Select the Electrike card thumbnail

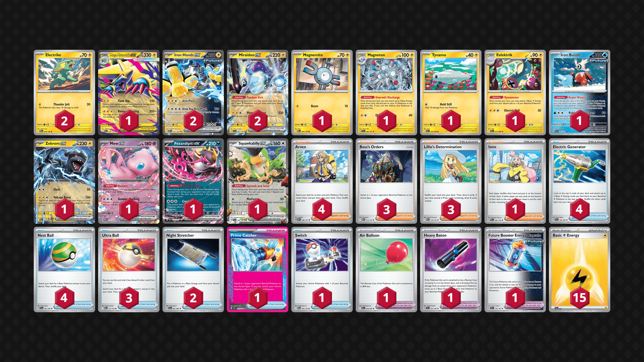64,93
